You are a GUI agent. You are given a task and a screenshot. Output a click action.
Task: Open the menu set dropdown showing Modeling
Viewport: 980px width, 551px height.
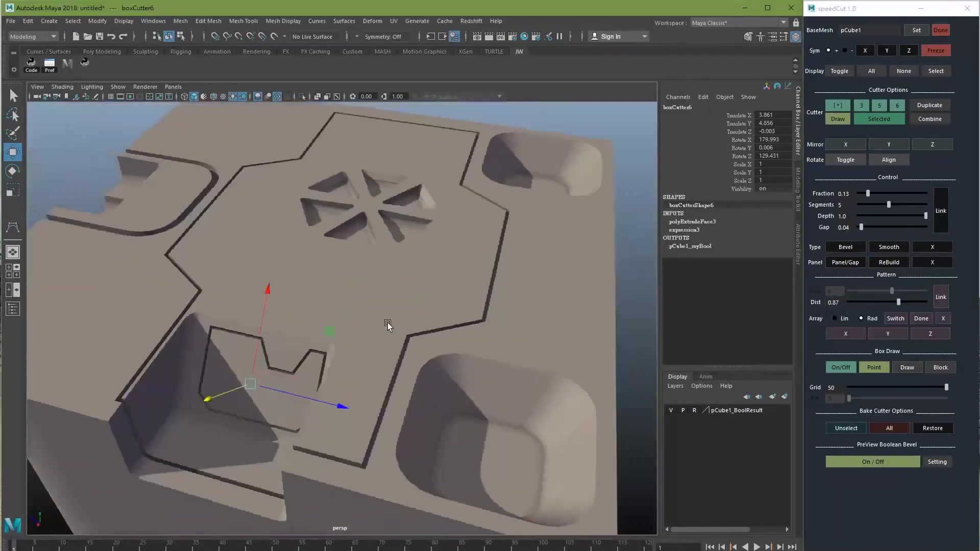pyautogui.click(x=32, y=36)
